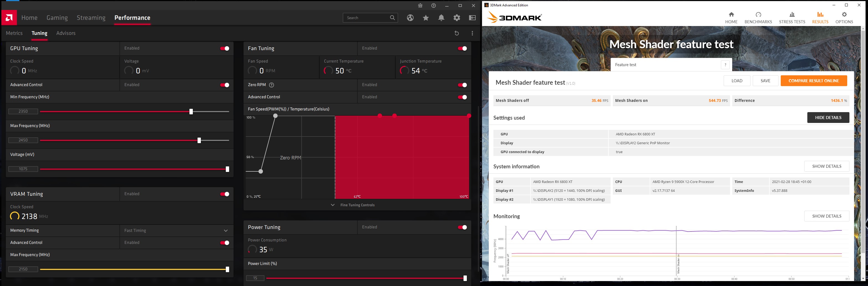Reset tuning with the circular arrow icon
Screen dimensions: 868x286
(457, 33)
